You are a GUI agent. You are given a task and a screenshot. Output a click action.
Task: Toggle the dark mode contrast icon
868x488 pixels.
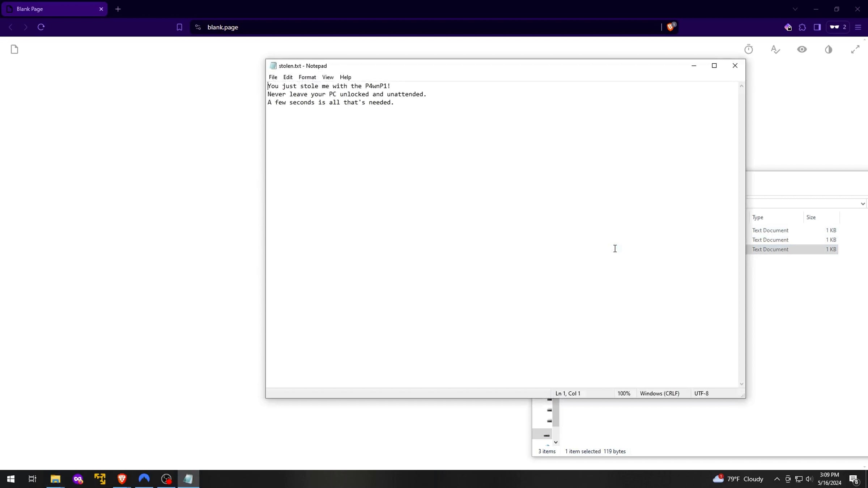point(829,49)
